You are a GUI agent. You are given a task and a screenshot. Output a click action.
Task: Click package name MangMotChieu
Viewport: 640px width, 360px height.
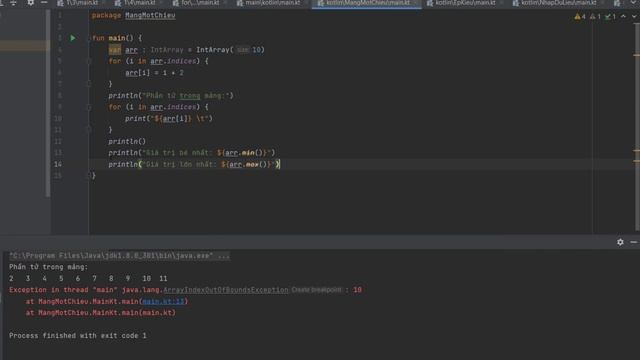pos(150,15)
